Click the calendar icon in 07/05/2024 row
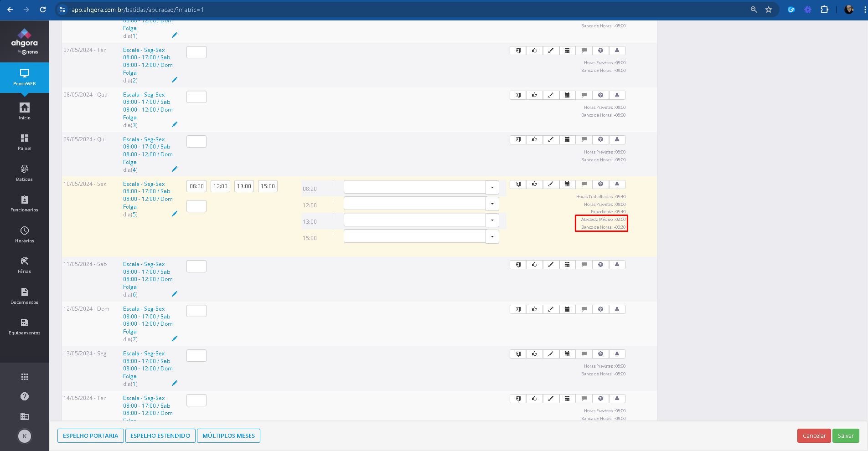Image resolution: width=868 pixels, height=451 pixels. pos(567,51)
